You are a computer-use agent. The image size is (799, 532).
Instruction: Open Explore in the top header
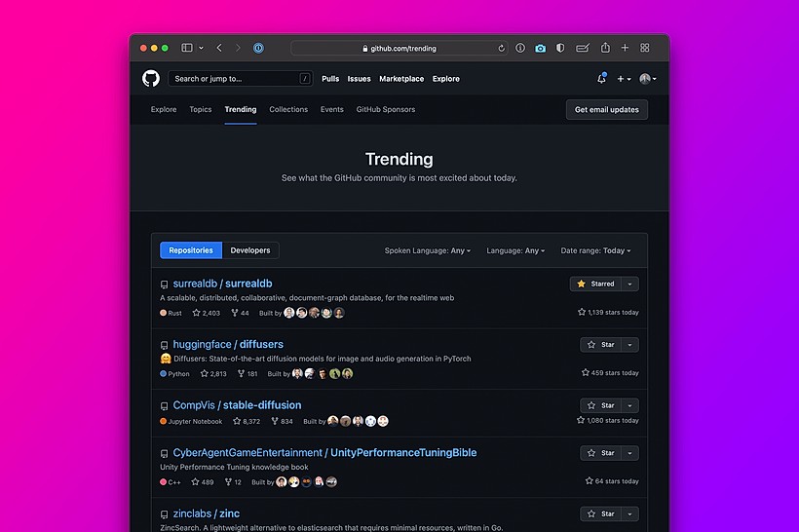(x=446, y=79)
